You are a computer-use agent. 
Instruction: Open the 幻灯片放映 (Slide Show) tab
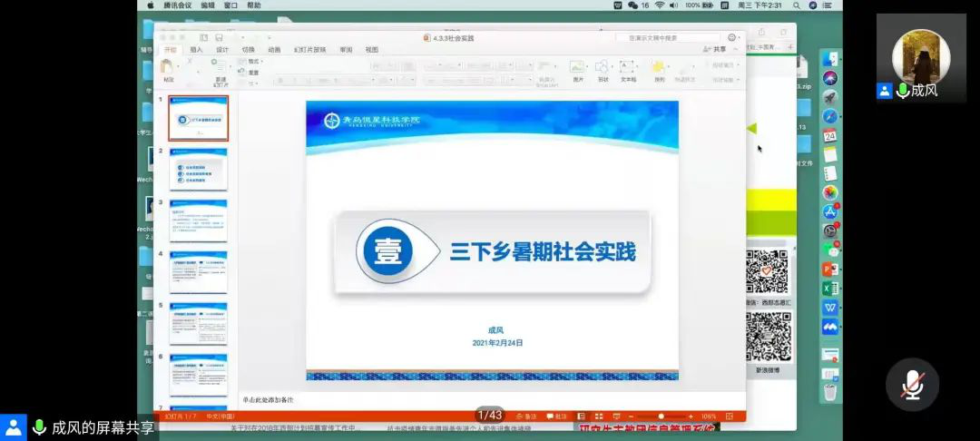pyautogui.click(x=310, y=50)
